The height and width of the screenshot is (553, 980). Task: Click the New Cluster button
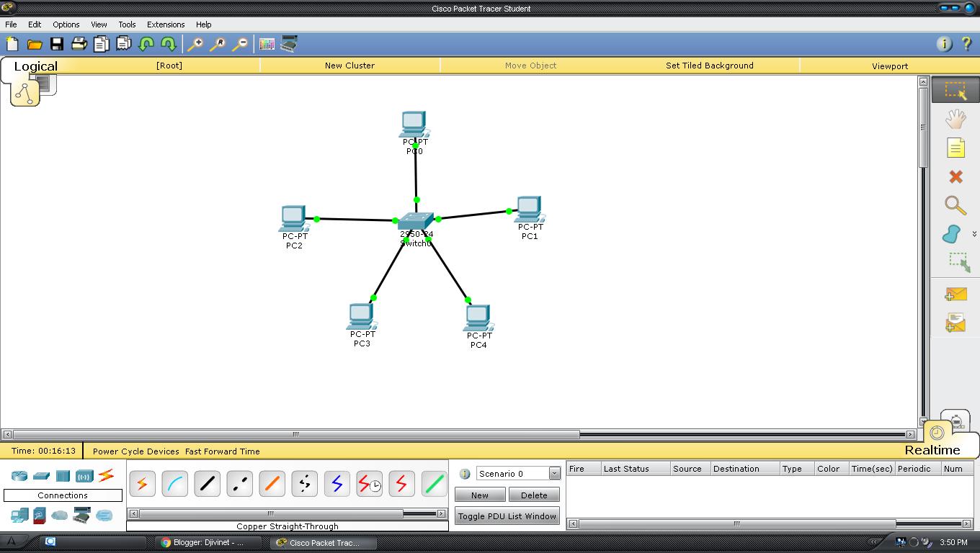[x=349, y=66]
